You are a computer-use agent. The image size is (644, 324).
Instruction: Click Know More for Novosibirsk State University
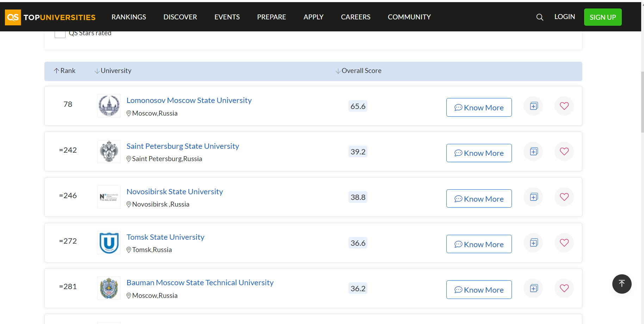479,199
